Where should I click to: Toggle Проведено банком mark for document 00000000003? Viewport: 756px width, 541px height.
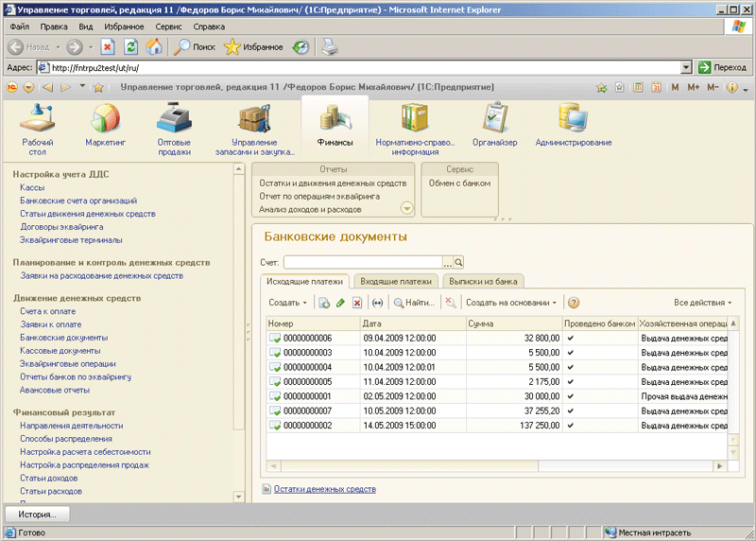pos(571,353)
